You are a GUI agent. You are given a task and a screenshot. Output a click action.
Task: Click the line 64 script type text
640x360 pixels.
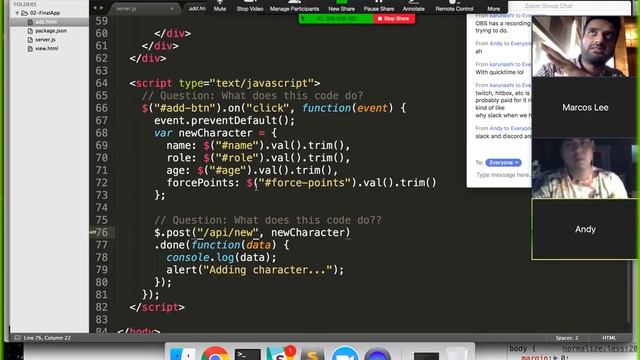(224, 83)
